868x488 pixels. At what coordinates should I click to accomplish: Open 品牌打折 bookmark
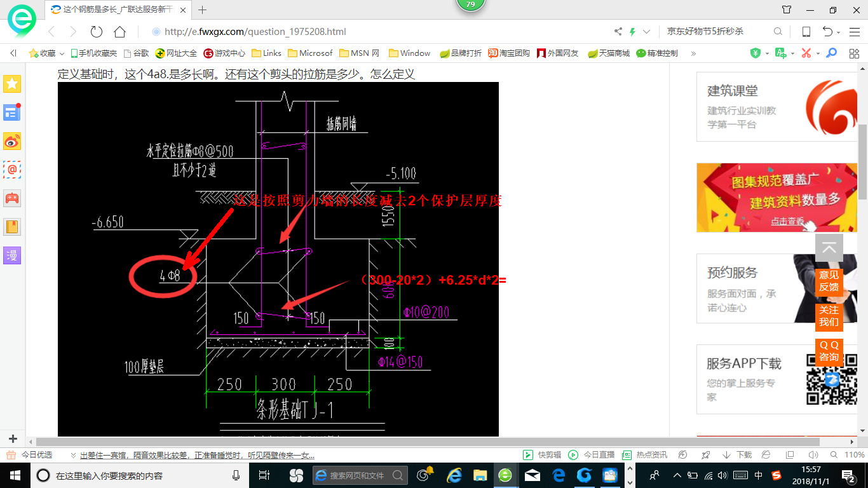pyautogui.click(x=461, y=53)
